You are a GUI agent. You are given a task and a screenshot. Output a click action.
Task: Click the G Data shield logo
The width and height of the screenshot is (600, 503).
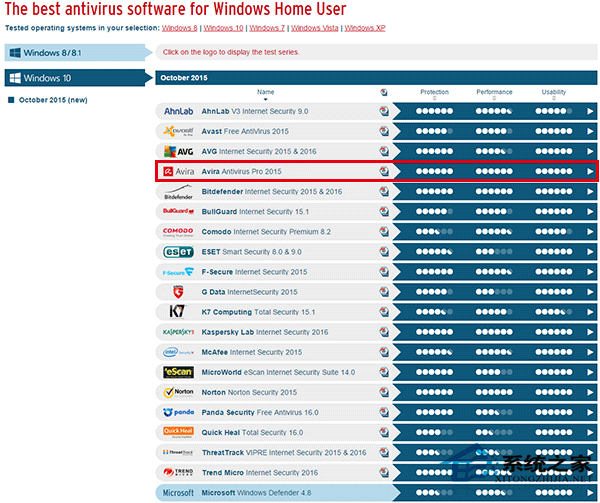(x=178, y=292)
